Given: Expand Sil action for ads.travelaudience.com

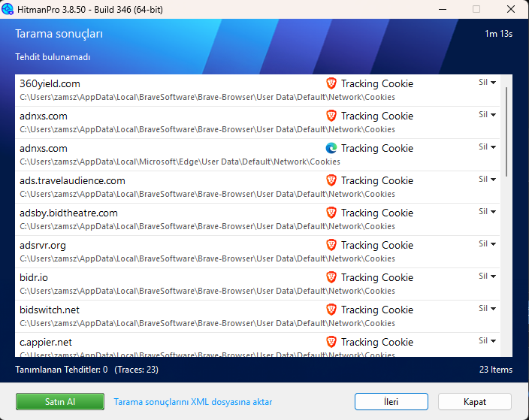Looking at the screenshot, I should [x=487, y=179].
